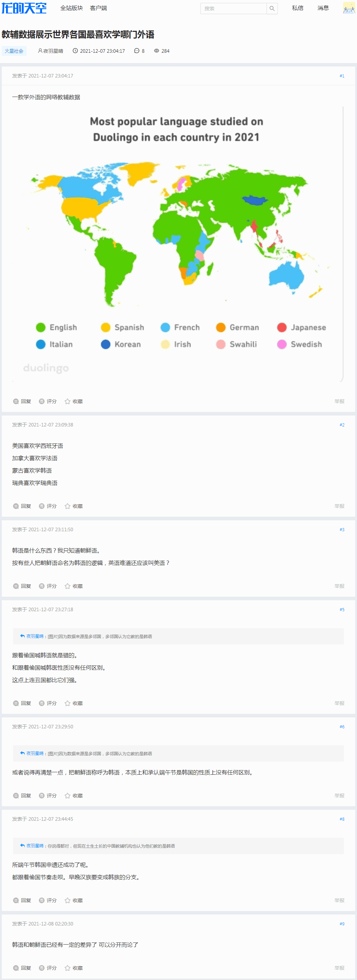Click the #3 floor number link

[x=342, y=529]
